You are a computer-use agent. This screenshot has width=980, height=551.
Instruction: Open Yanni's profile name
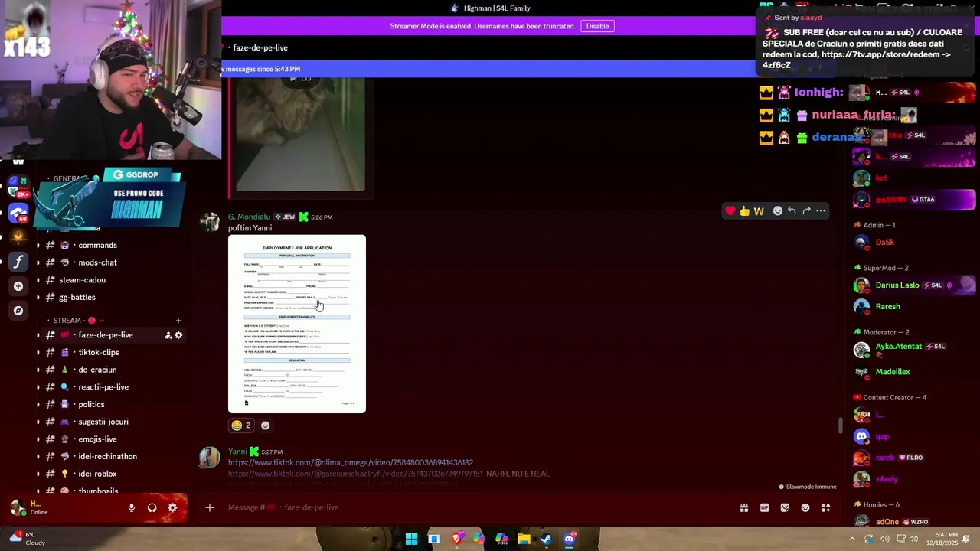point(237,452)
